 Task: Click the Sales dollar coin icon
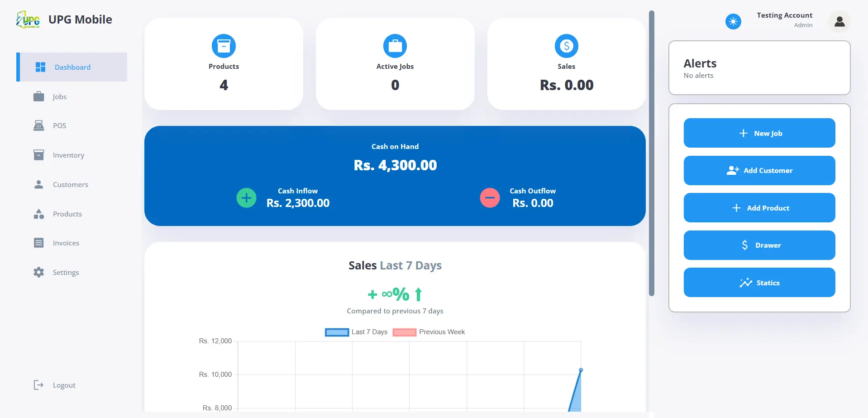click(566, 46)
